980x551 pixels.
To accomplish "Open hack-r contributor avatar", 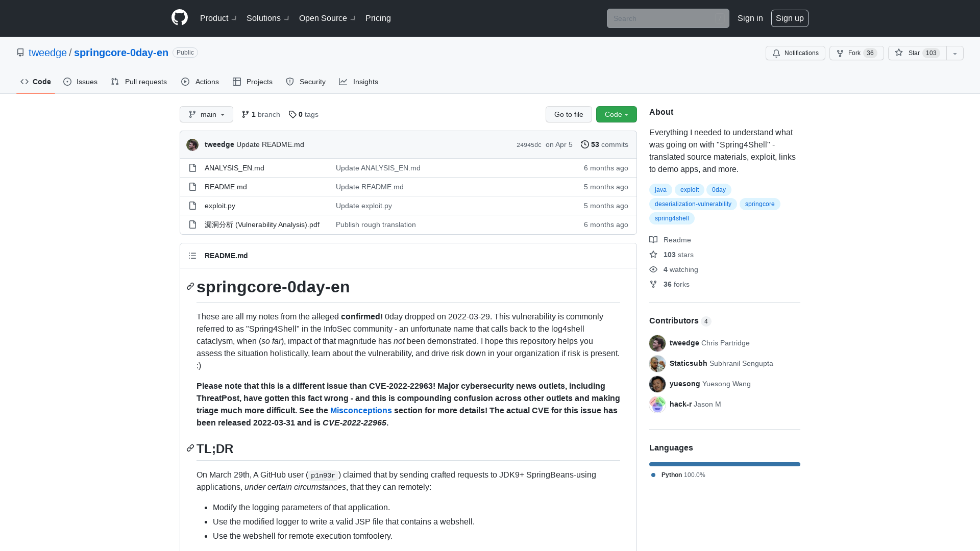I will tap(657, 405).
